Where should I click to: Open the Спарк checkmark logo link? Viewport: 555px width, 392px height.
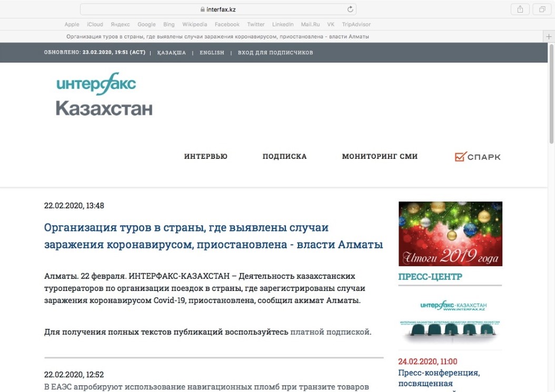[478, 157]
